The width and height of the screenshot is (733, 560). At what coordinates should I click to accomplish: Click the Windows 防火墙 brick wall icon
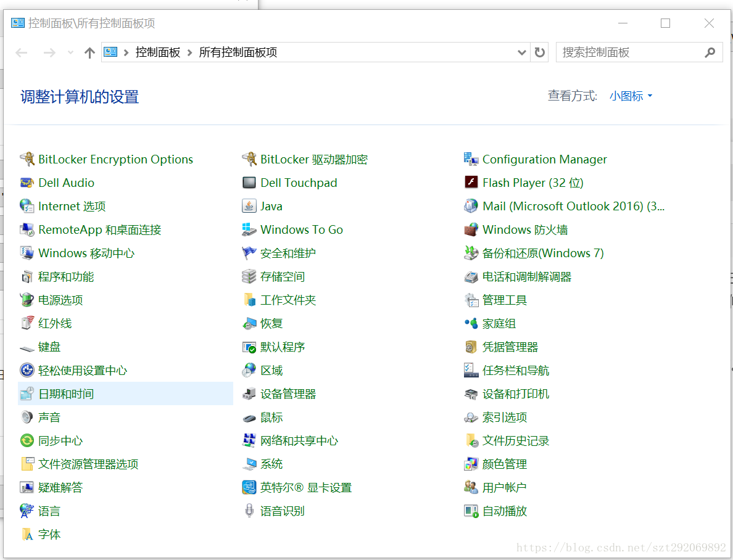[x=471, y=229]
